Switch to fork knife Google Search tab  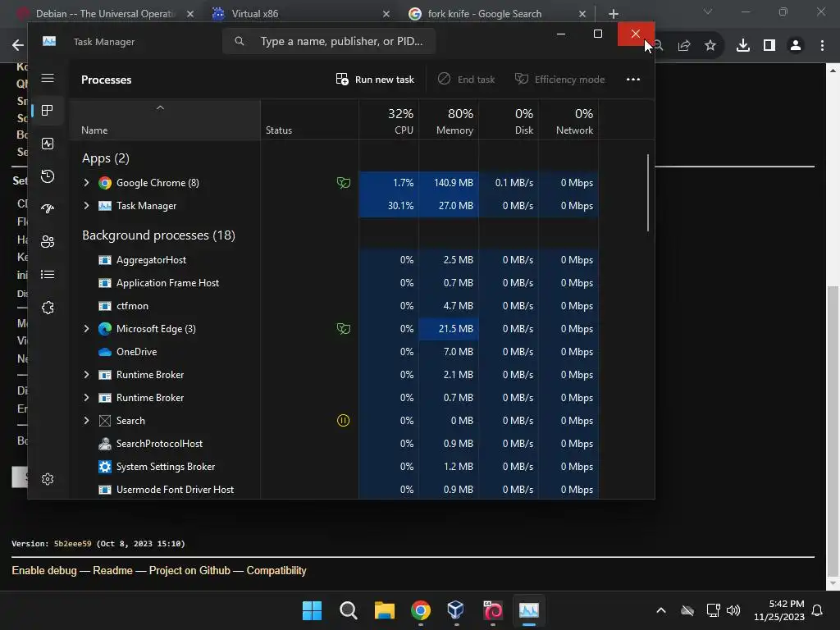(x=496, y=14)
